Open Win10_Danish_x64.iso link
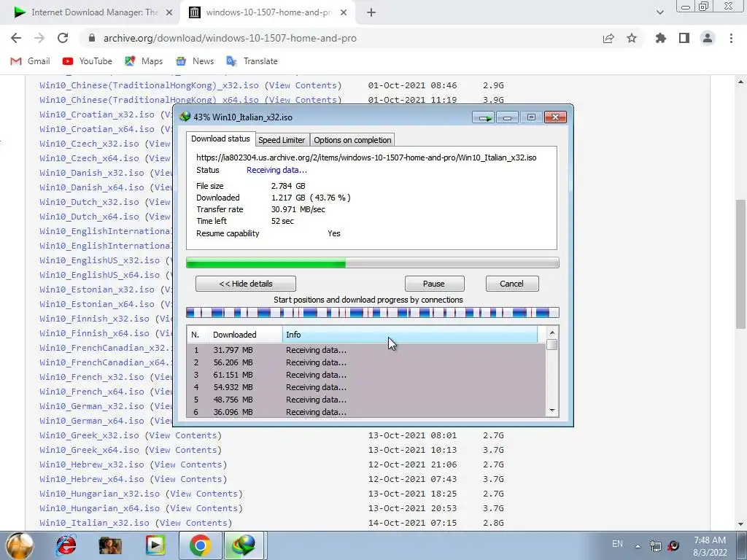This screenshot has width=747, height=560. [91, 187]
